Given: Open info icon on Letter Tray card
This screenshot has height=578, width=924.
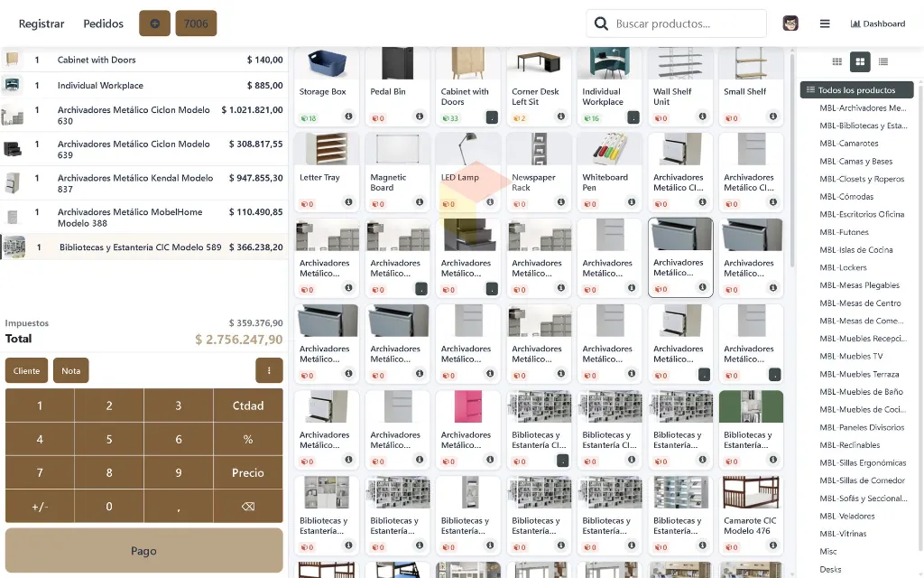Looking at the screenshot, I should (x=349, y=201).
